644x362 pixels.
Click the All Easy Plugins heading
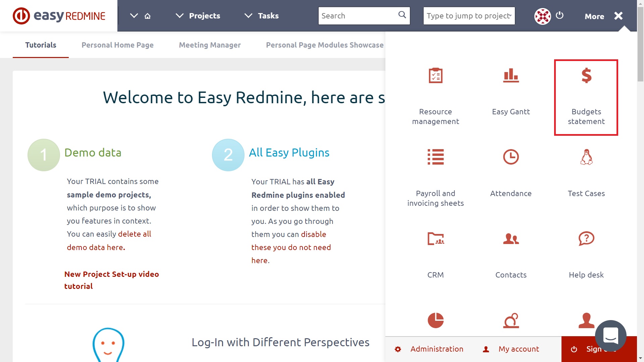(289, 153)
